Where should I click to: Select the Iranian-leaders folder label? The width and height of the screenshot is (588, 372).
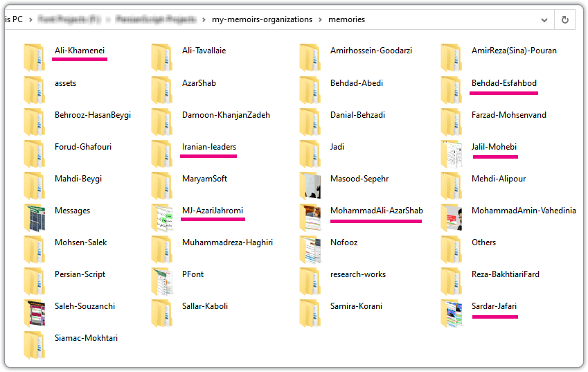click(x=208, y=147)
